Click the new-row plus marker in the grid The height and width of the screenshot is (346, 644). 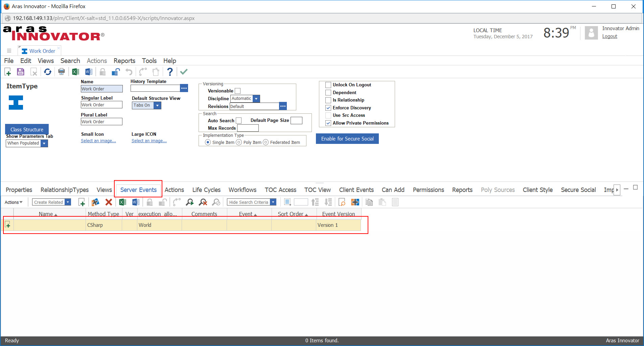pos(8,225)
